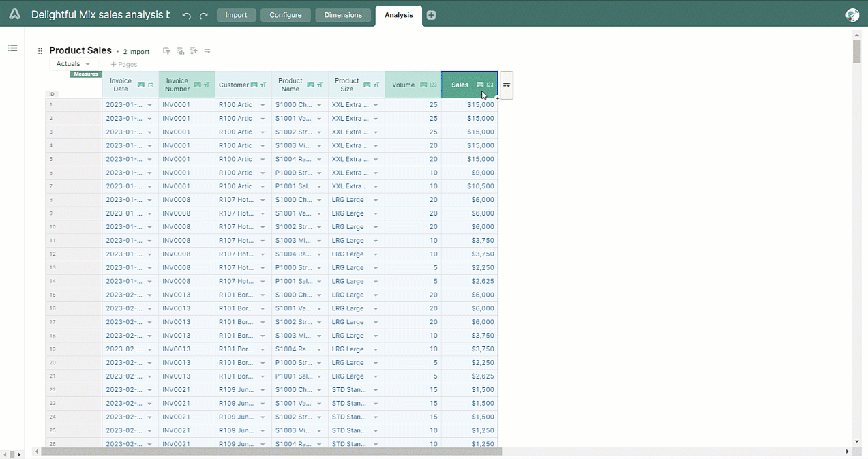The height and width of the screenshot is (459, 868).
Task: Click the + Pages button
Action: [124, 64]
